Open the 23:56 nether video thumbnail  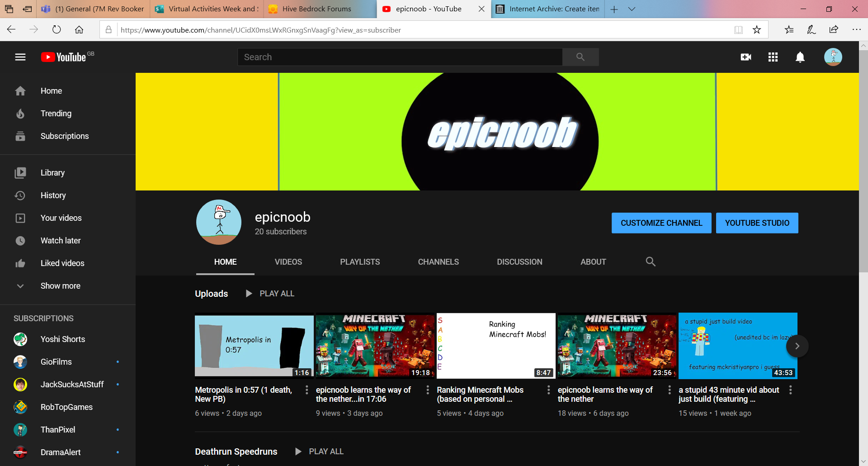click(617, 346)
